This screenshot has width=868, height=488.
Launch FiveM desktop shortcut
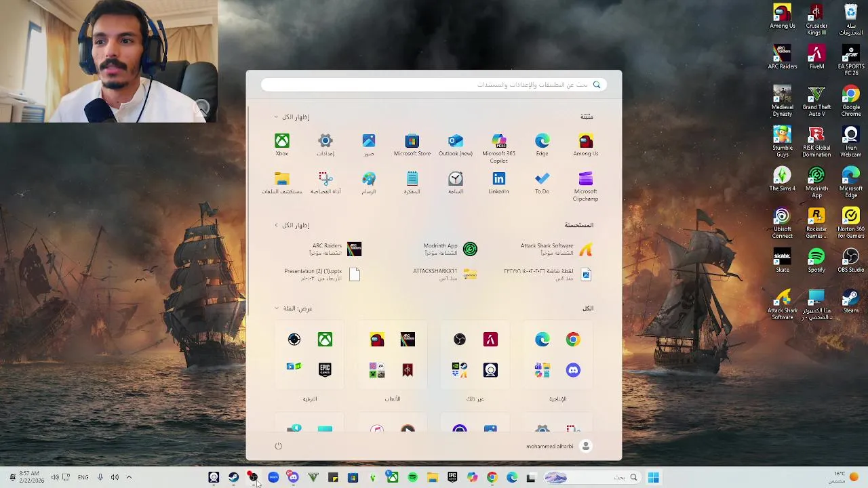[x=816, y=58]
